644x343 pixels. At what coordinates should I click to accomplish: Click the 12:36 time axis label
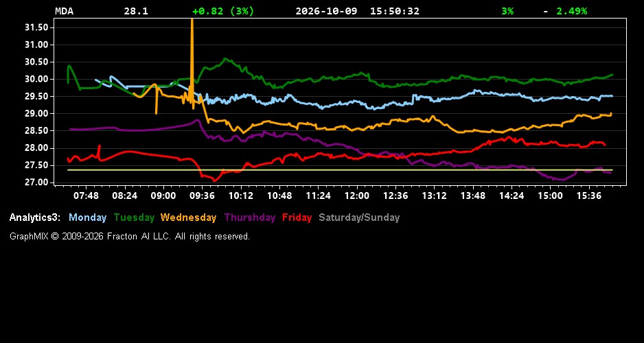tap(395, 196)
